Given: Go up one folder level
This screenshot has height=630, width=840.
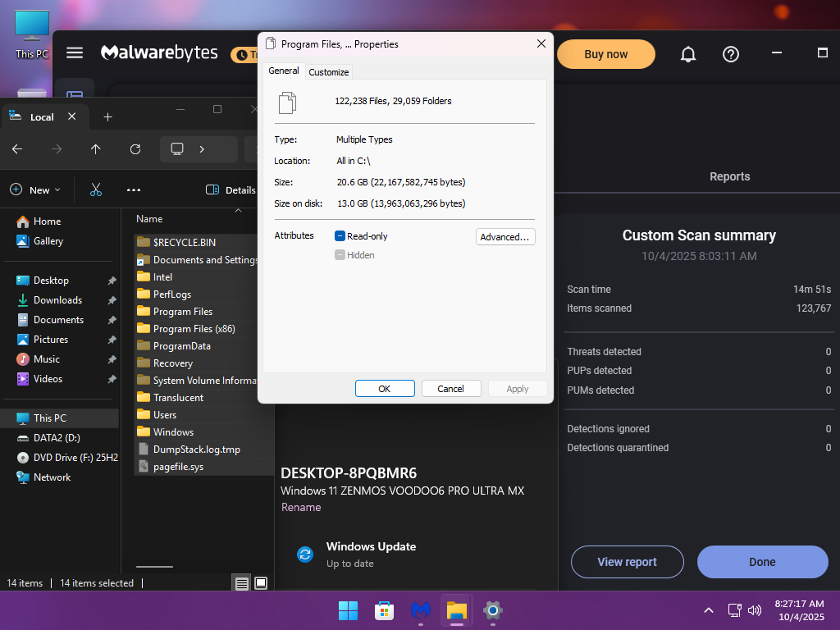Looking at the screenshot, I should [x=95, y=149].
